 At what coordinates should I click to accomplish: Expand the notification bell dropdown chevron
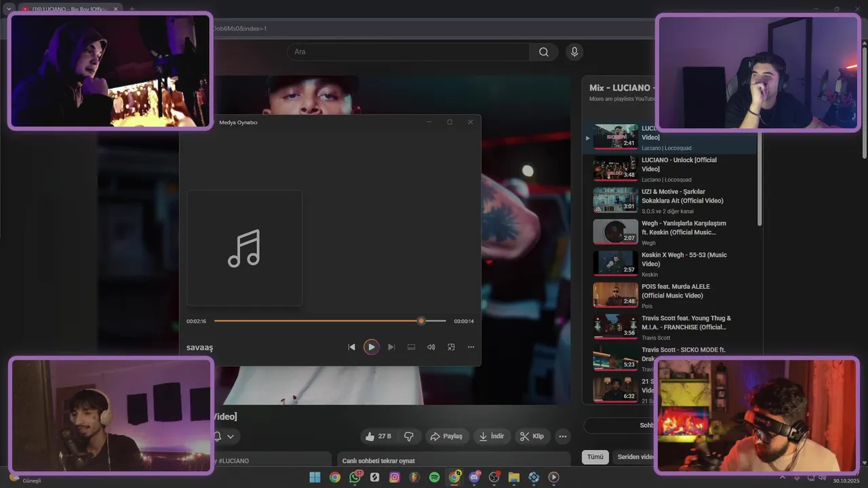click(x=231, y=436)
